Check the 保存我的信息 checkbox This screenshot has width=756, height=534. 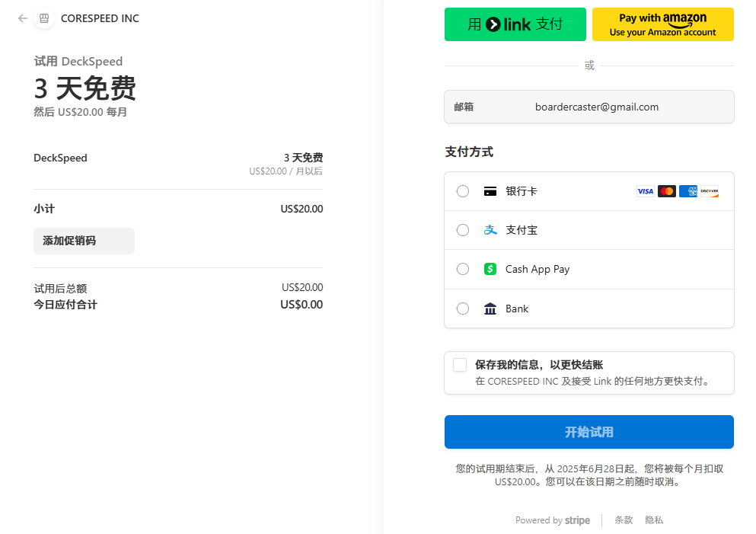click(x=460, y=365)
